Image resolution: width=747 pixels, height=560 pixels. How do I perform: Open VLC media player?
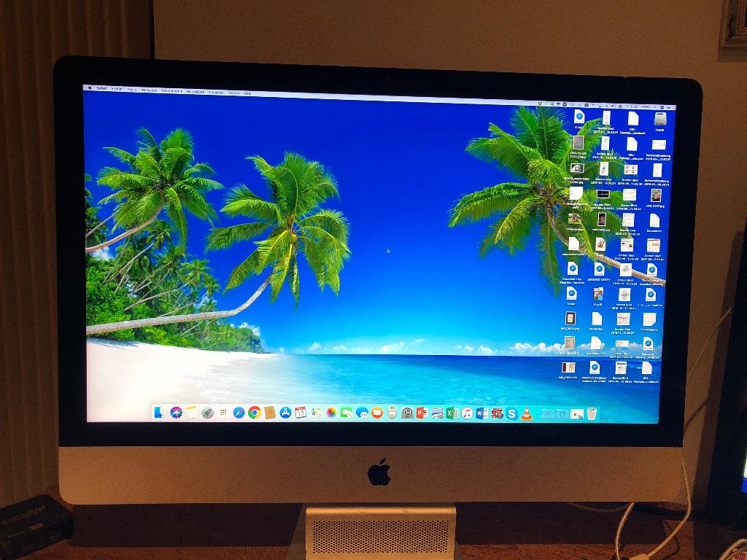(x=526, y=414)
